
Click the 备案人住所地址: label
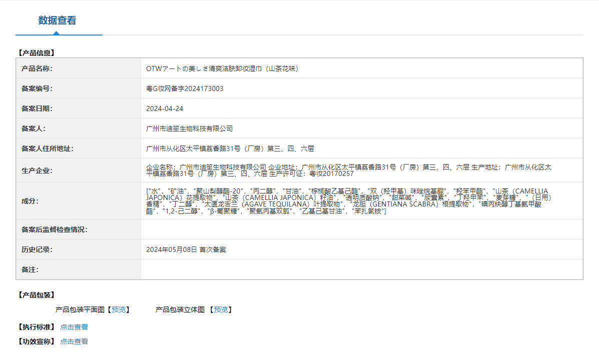pos(48,149)
